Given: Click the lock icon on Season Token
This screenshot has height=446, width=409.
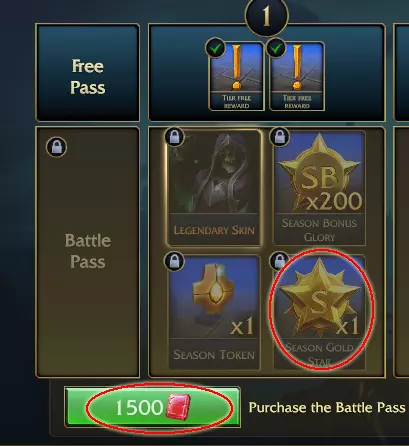Looking at the screenshot, I should pyautogui.click(x=174, y=261).
